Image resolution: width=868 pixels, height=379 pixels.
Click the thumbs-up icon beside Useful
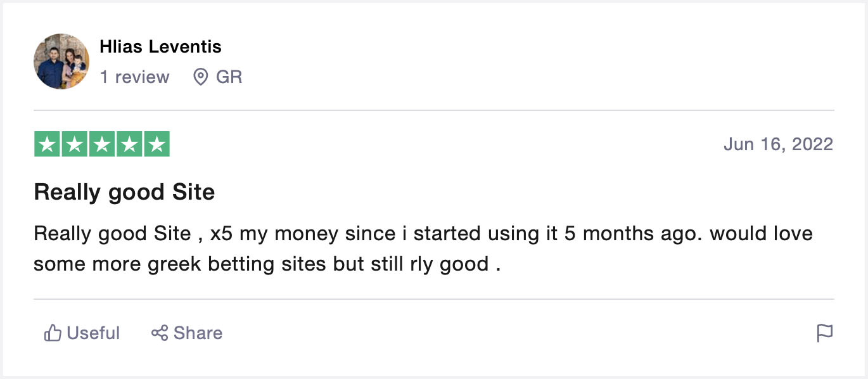coord(53,333)
